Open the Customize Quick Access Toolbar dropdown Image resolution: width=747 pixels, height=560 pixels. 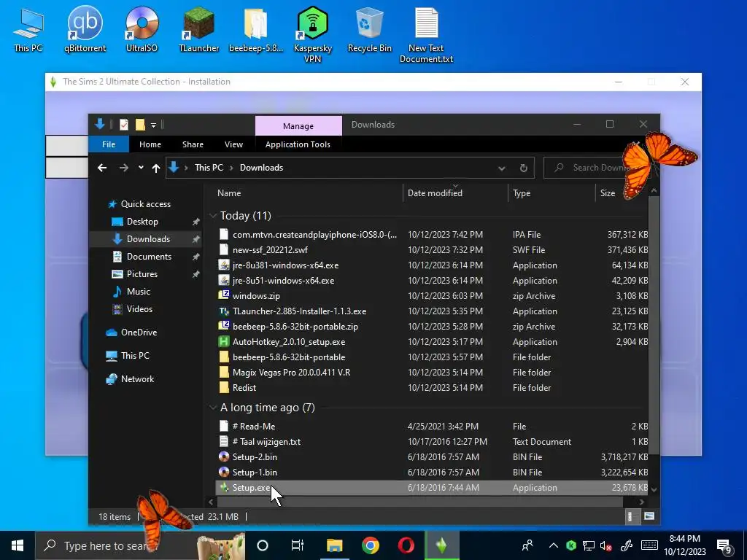[153, 125]
